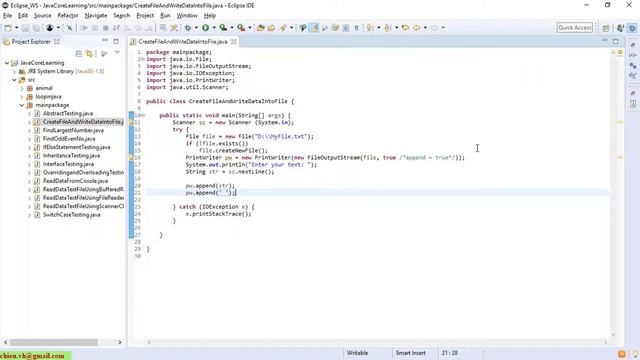This screenshot has height=360, width=640.
Task: Switch to the Debug perspective icon
Action: (632, 28)
